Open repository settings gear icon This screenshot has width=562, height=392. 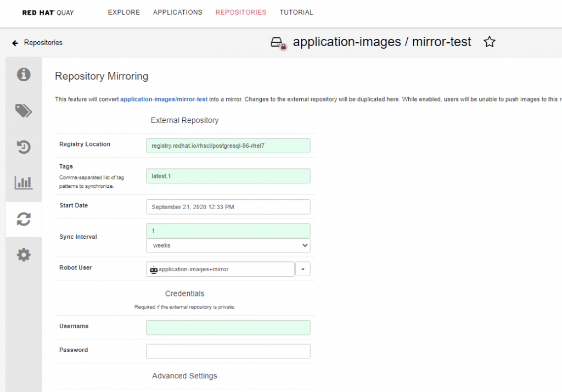(24, 255)
